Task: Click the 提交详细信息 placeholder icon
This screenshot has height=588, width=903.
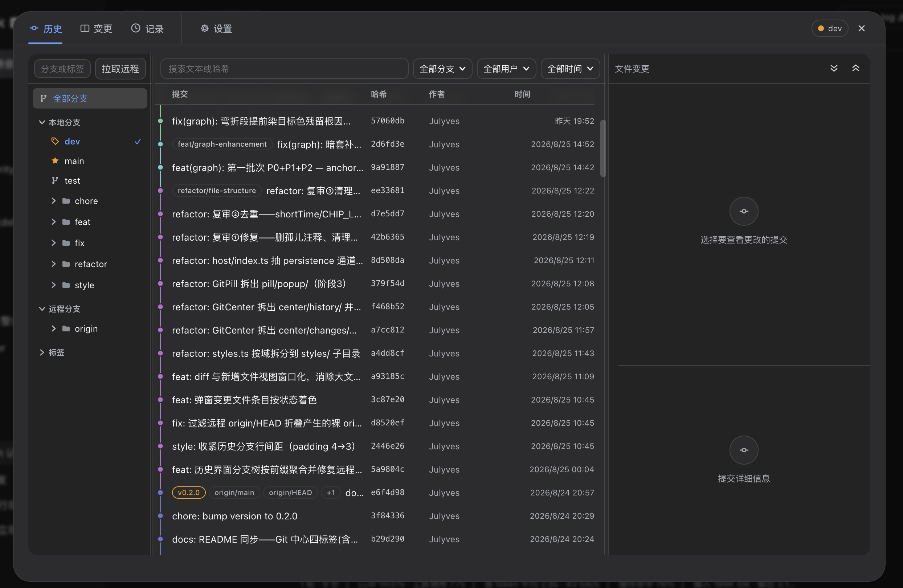Action: point(744,450)
